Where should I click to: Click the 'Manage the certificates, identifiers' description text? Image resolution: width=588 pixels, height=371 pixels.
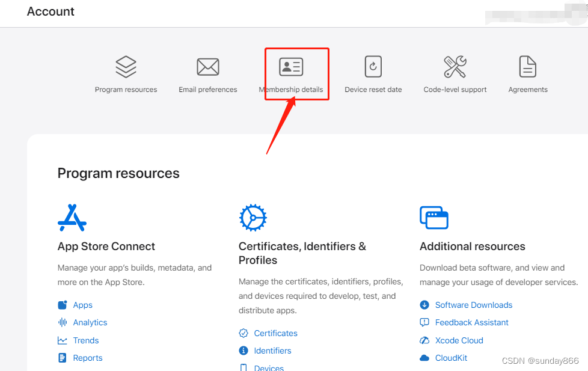coord(320,296)
